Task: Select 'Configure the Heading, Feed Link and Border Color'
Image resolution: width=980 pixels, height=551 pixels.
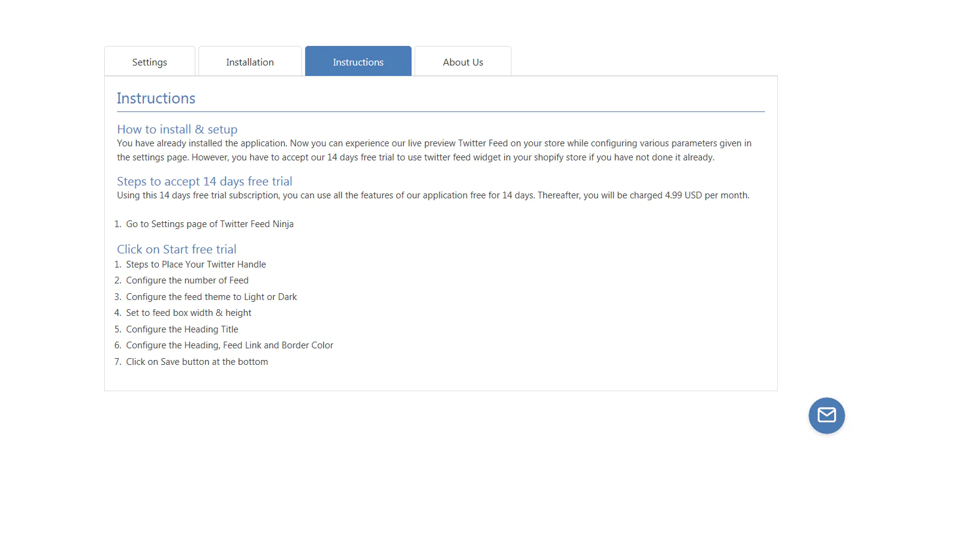Action: 230,345
